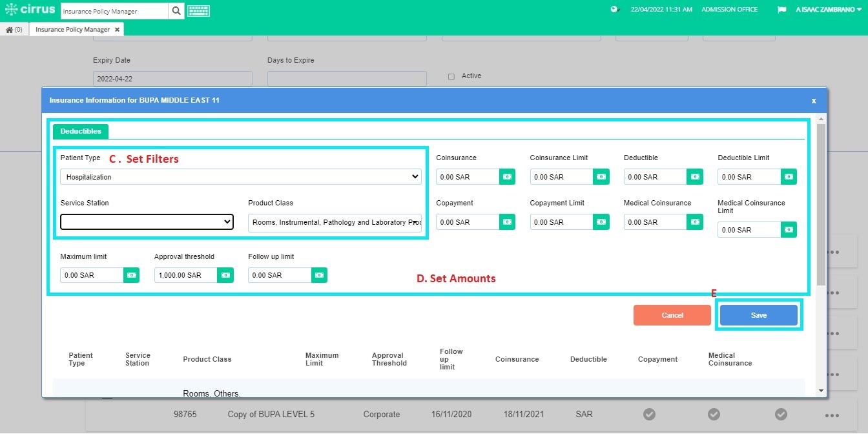Click the banknote icon beside Coinsurance Limit
This screenshot has width=868, height=434.
coord(601,176)
